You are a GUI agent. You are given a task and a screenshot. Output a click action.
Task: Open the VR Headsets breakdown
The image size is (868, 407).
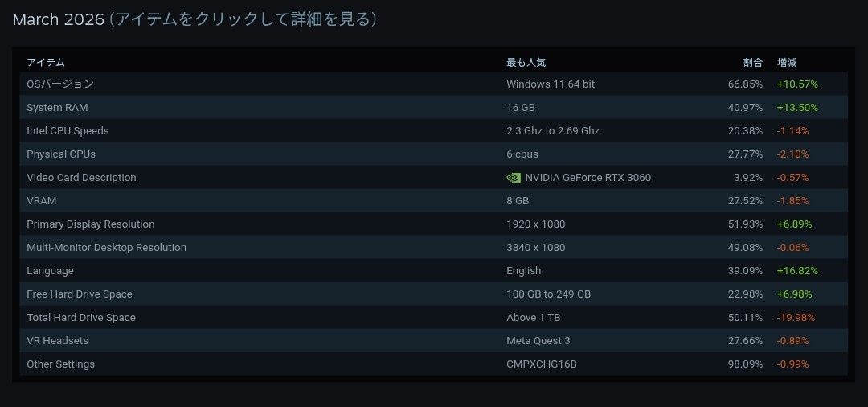point(57,341)
